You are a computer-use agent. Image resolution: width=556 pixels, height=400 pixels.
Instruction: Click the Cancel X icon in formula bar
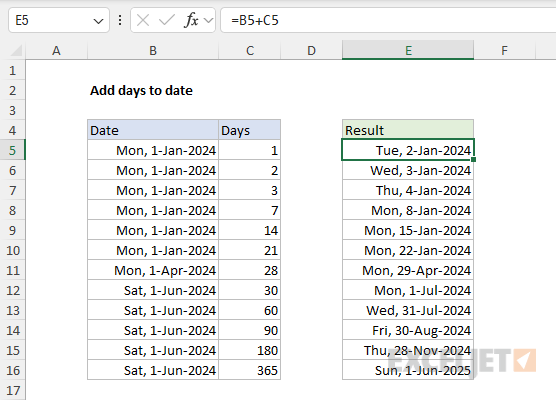click(x=143, y=20)
